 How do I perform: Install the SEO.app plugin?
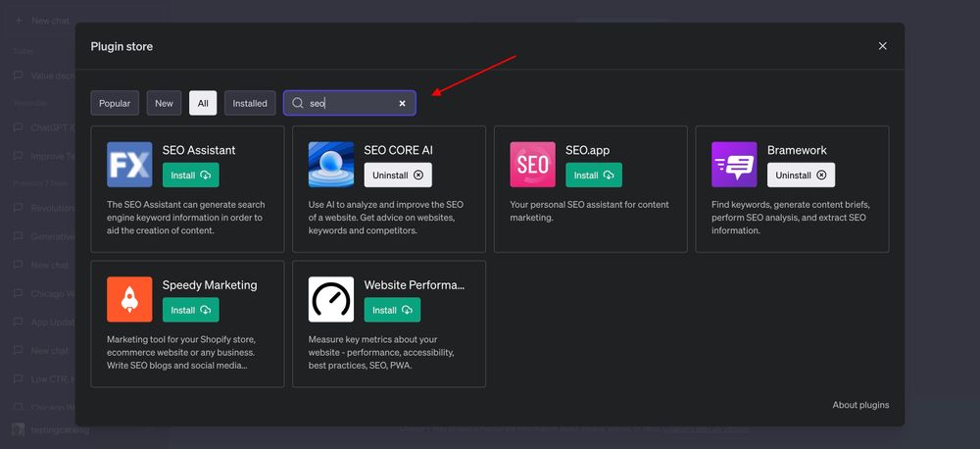[593, 175]
